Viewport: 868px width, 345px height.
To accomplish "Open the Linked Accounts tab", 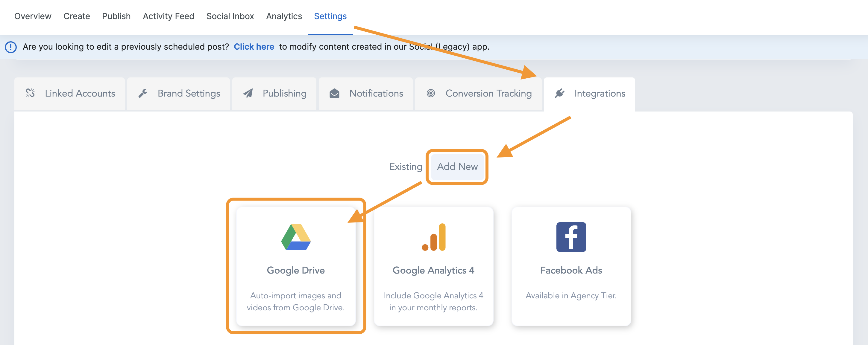I will 70,94.
